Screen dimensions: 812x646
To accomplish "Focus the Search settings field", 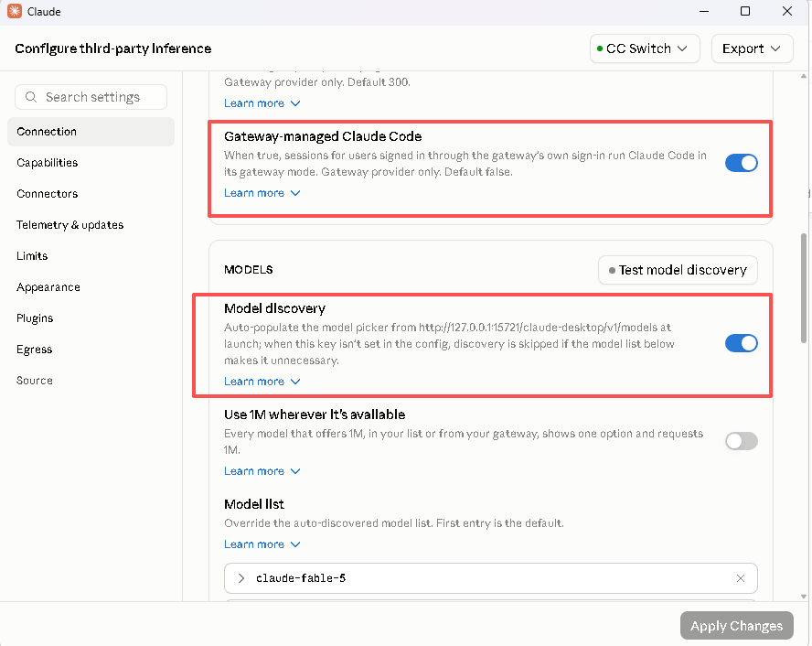I will tap(91, 97).
